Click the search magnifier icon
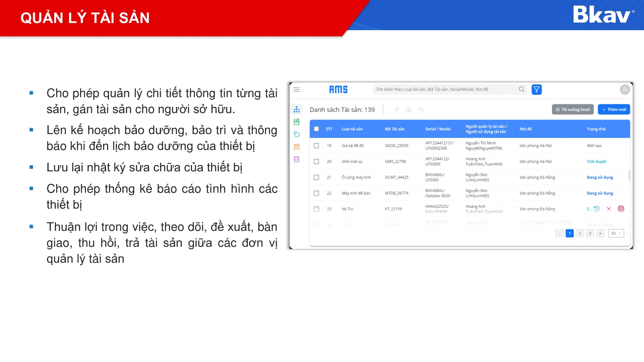Screen dimensions: 644x362 [522, 89]
